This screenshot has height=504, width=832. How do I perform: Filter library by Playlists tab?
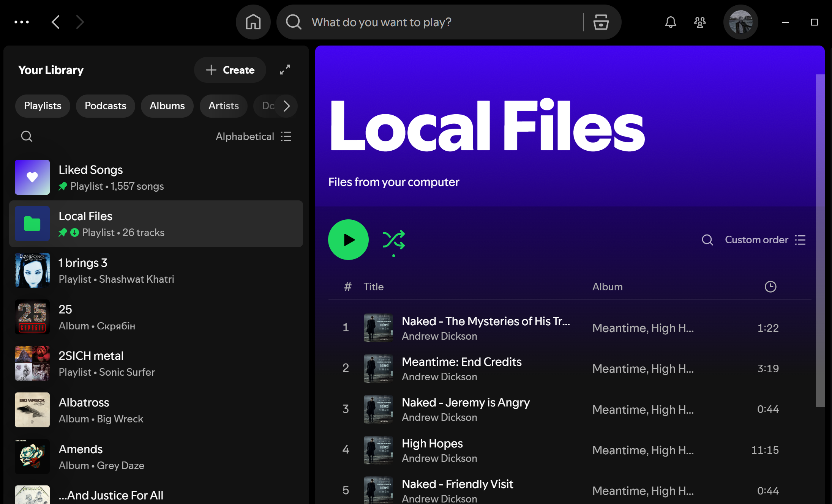point(43,106)
